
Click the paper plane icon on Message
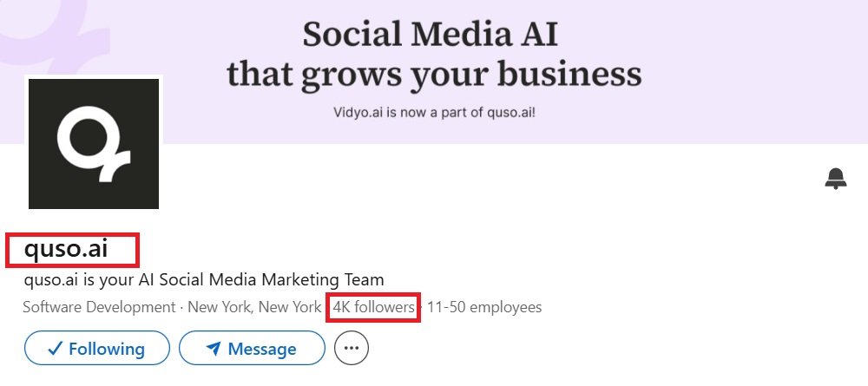tap(214, 349)
